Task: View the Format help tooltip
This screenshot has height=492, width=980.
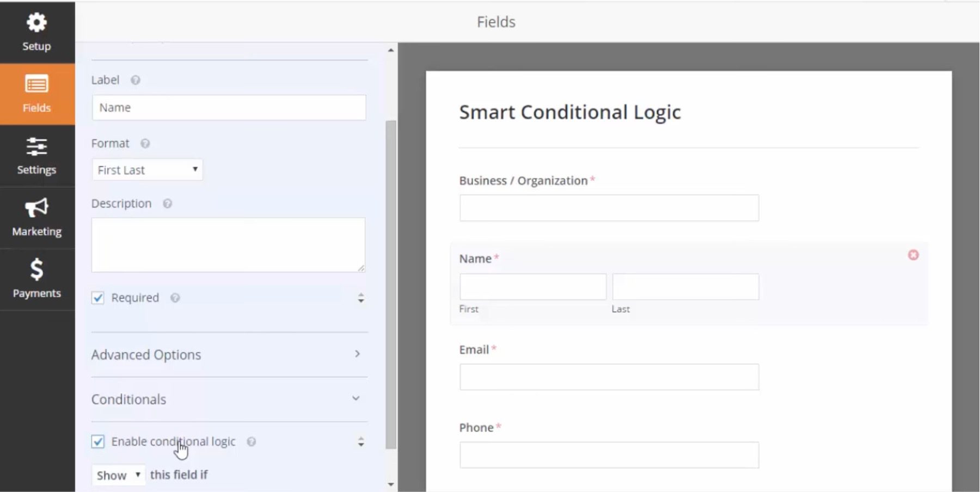Action: coord(145,143)
